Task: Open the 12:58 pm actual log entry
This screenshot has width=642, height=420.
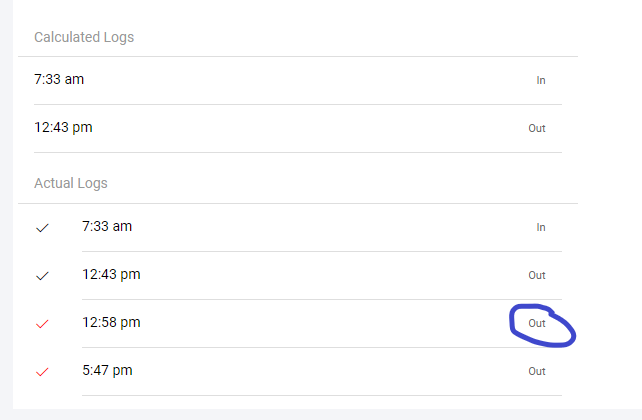Action: (x=111, y=322)
